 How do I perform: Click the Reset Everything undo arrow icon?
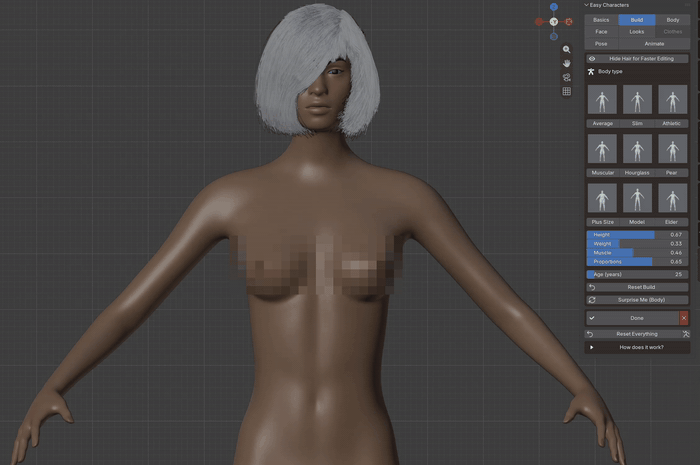(590, 334)
